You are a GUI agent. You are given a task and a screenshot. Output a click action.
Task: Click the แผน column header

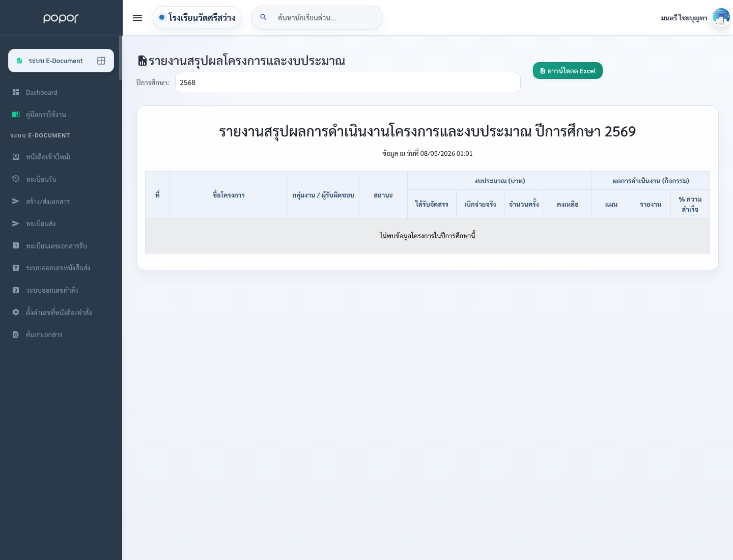611,204
